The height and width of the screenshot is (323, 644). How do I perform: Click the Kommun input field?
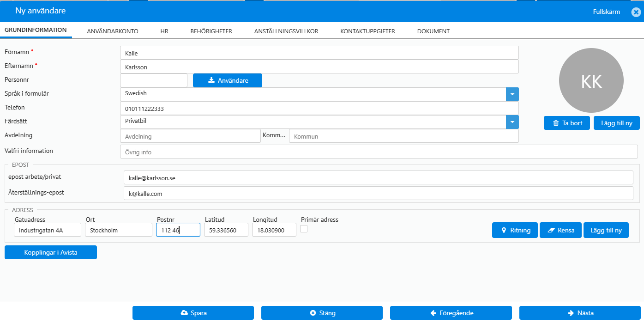pos(403,136)
